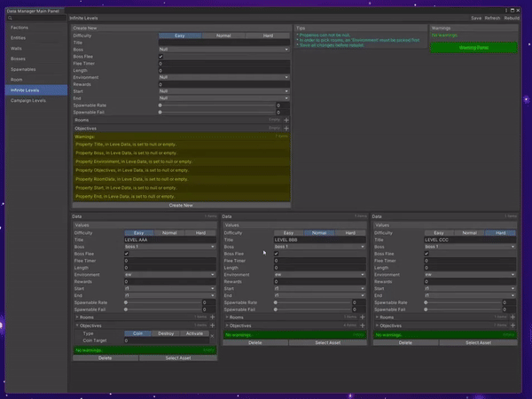532x399 pixels.
Task: Open the green Warning Panel button
Action: [x=473, y=48]
